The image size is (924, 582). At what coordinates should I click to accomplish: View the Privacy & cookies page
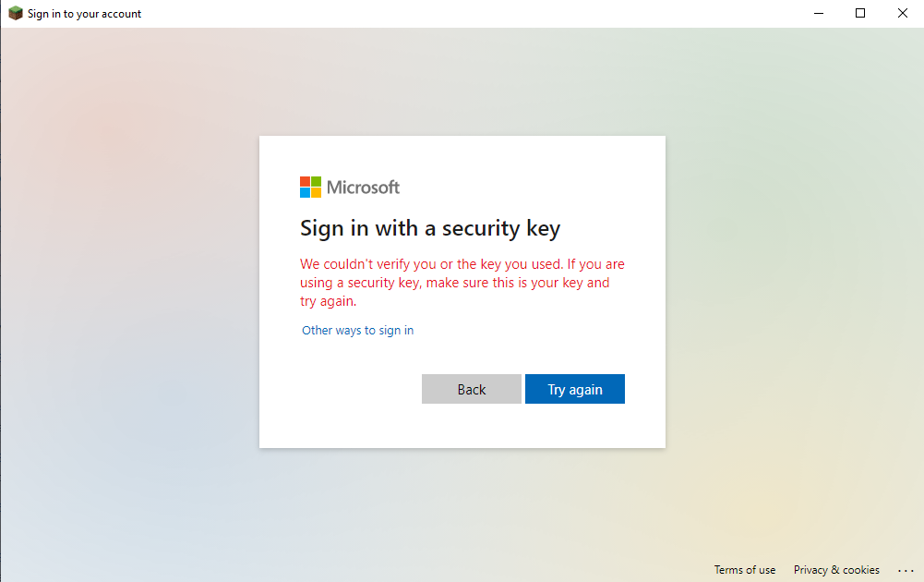tap(836, 570)
